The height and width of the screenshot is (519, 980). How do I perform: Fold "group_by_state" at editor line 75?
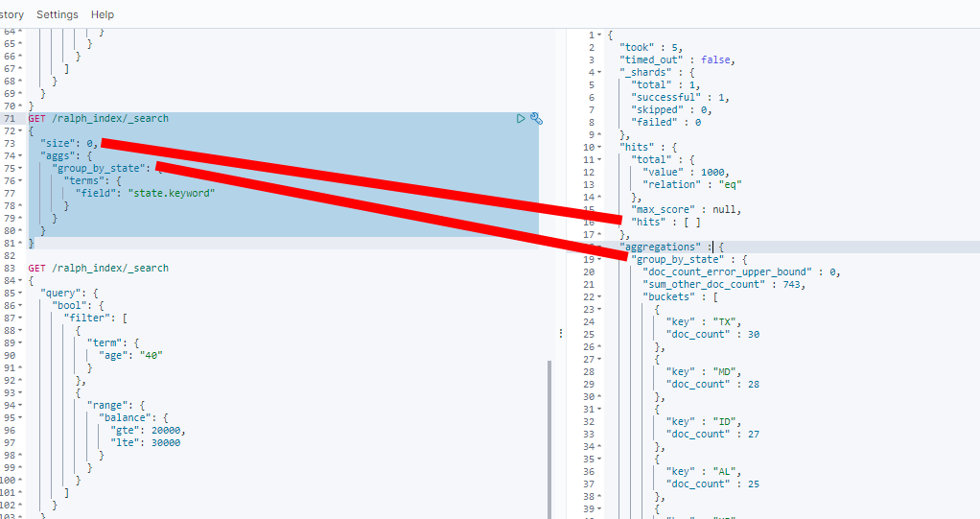coord(21,168)
